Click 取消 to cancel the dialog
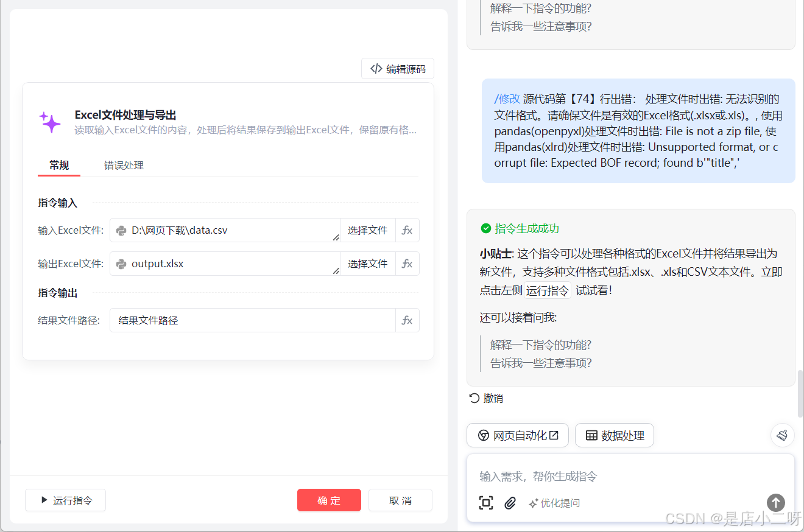Viewport: 804px width, 532px height. coord(400,500)
